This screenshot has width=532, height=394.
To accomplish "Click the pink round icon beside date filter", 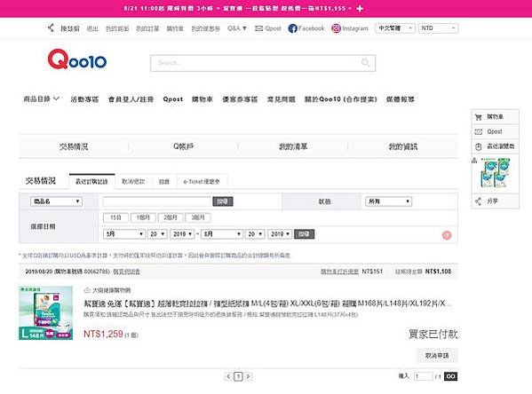I will [x=447, y=235].
